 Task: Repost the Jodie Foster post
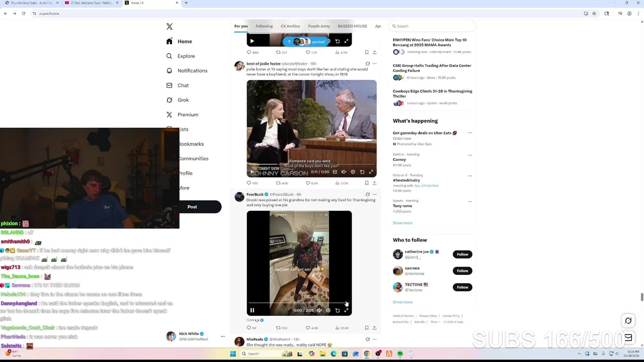click(x=282, y=183)
